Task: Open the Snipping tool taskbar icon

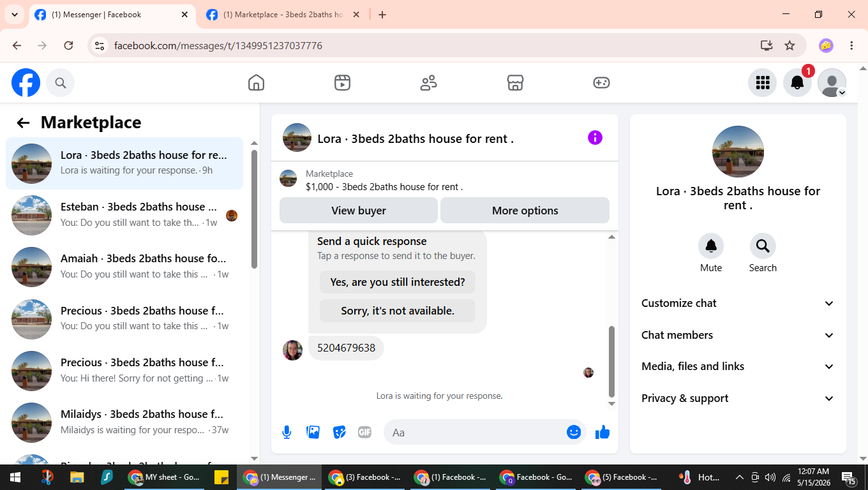Action: tap(47, 477)
